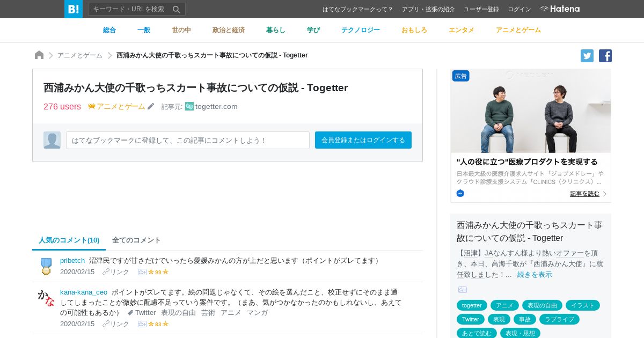644x338 pixels.
Task: Click the 広告 ad label badge
Action: pos(461,76)
